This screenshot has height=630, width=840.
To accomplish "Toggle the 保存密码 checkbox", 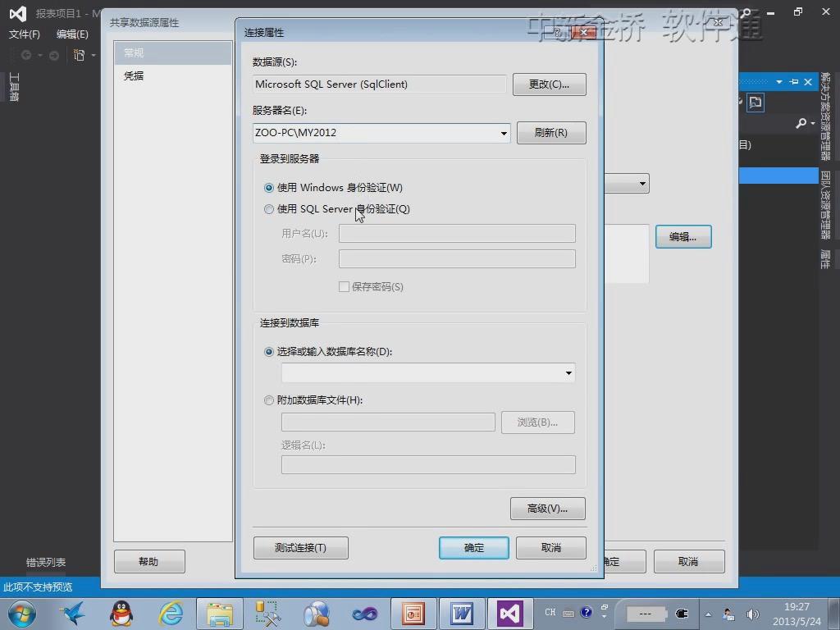I will [344, 286].
